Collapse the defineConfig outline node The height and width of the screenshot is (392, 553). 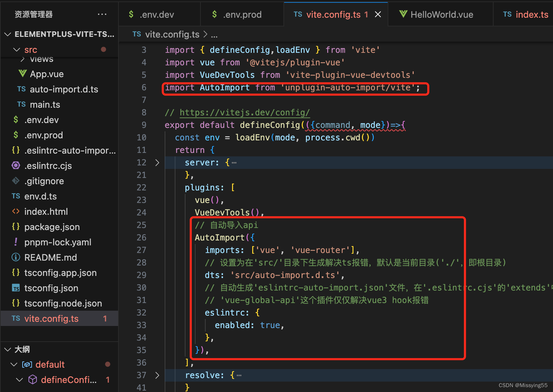coord(20,379)
